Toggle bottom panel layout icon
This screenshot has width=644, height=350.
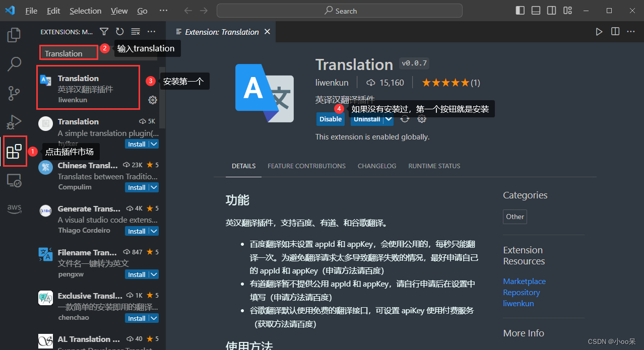(x=536, y=11)
